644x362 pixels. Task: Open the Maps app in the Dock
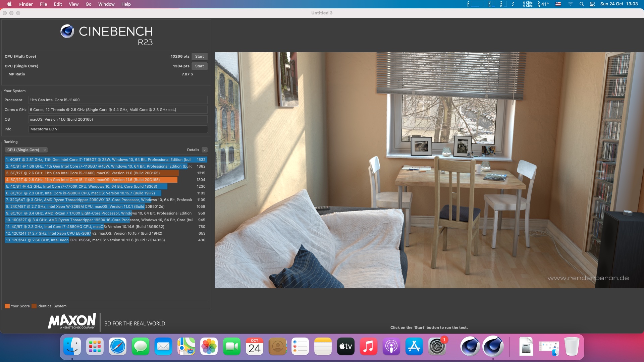click(186, 346)
